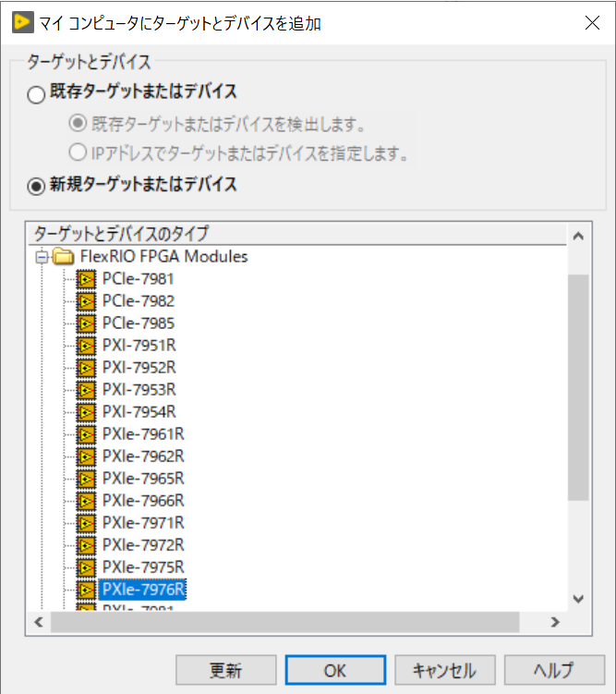This screenshot has height=694, width=616.
Task: Click the ターゲットとデバイスのタイプ column header
Action: (x=297, y=234)
